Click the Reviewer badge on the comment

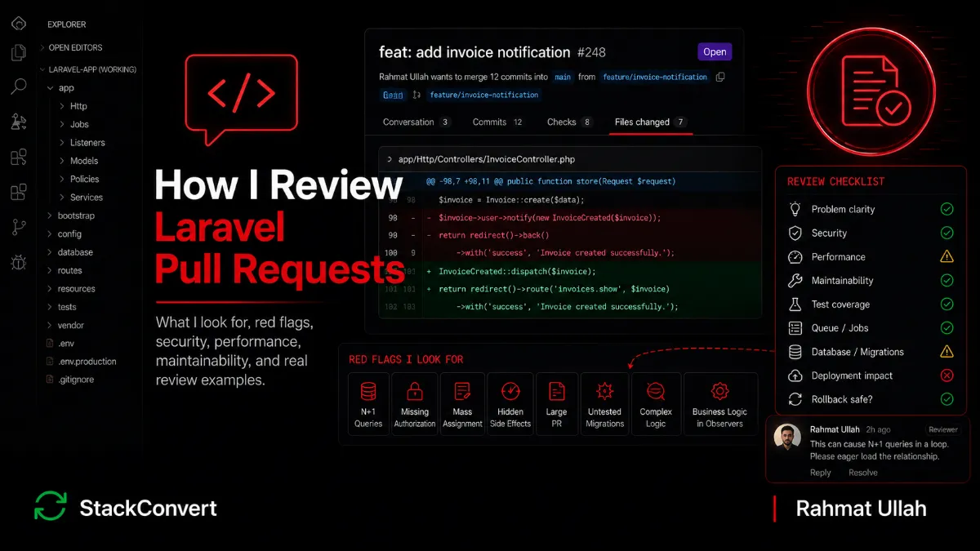tap(943, 429)
